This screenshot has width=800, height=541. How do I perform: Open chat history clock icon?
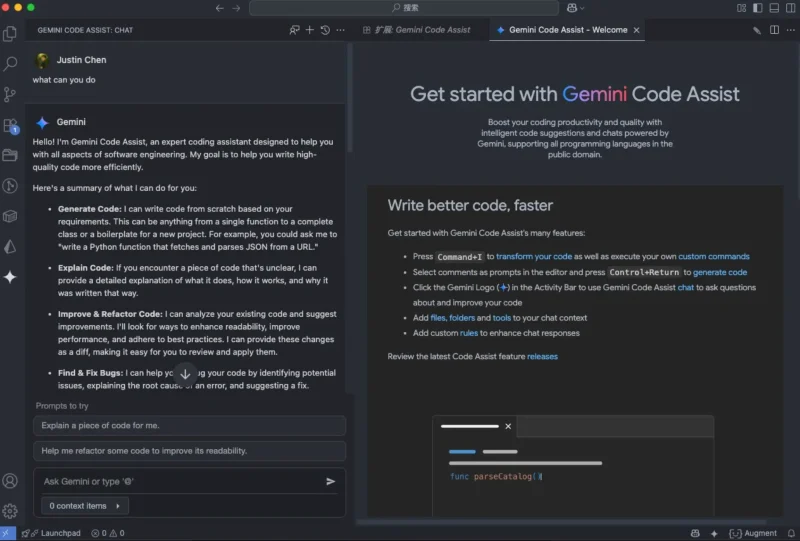[325, 30]
